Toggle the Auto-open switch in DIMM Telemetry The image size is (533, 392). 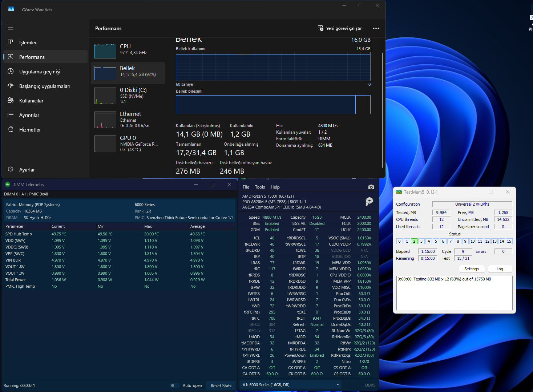click(x=174, y=385)
